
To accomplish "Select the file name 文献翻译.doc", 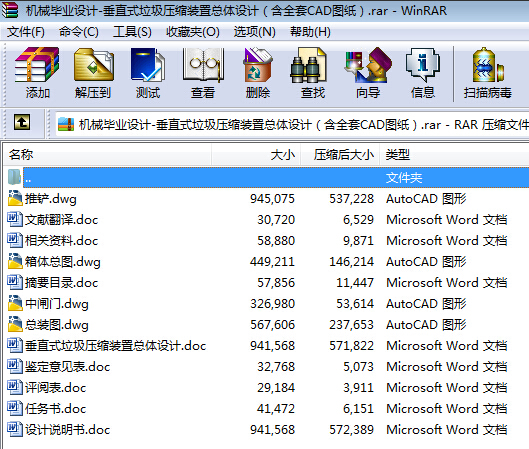I will pos(61,220).
